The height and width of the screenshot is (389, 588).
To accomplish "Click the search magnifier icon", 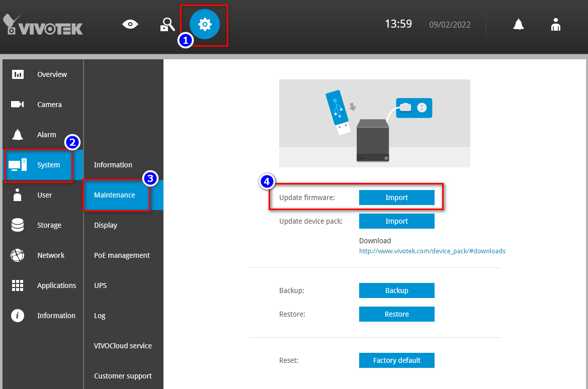I will click(x=167, y=24).
